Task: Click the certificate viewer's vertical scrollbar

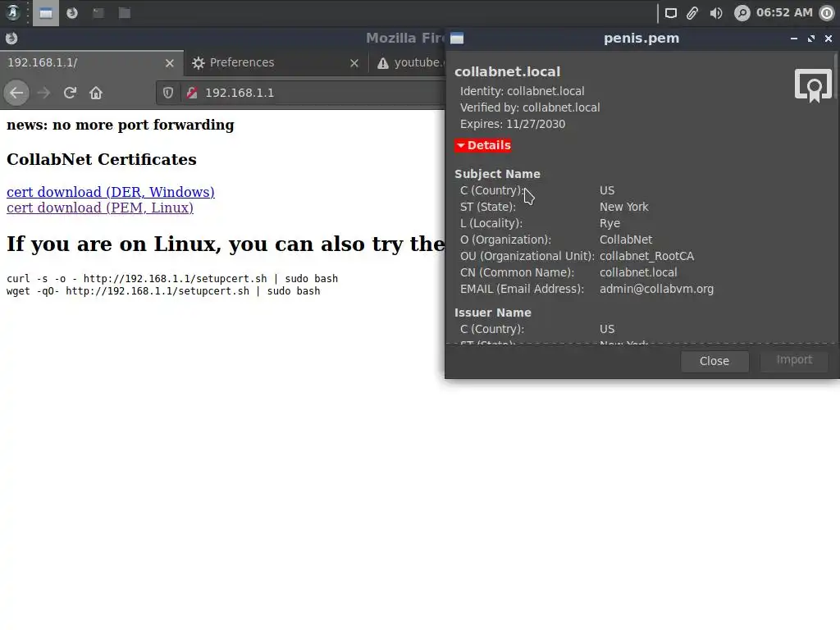Action: [x=834, y=78]
